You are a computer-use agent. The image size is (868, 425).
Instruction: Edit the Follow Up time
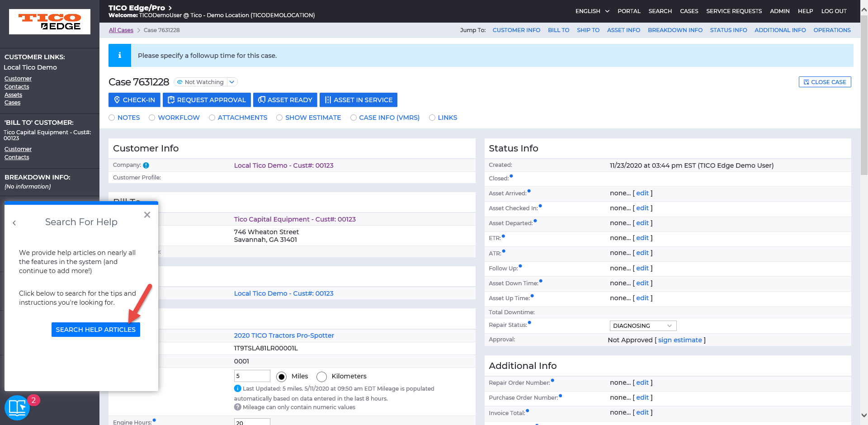point(642,268)
